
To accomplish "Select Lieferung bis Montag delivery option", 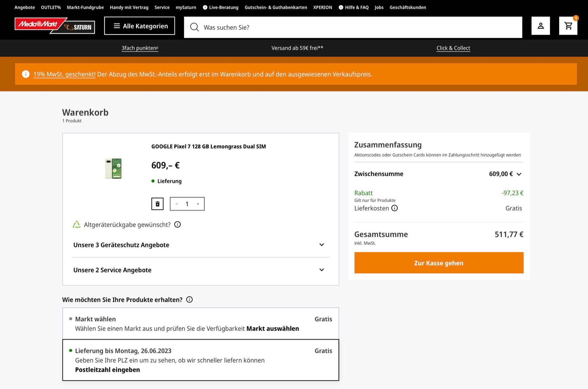I will (x=123, y=351).
